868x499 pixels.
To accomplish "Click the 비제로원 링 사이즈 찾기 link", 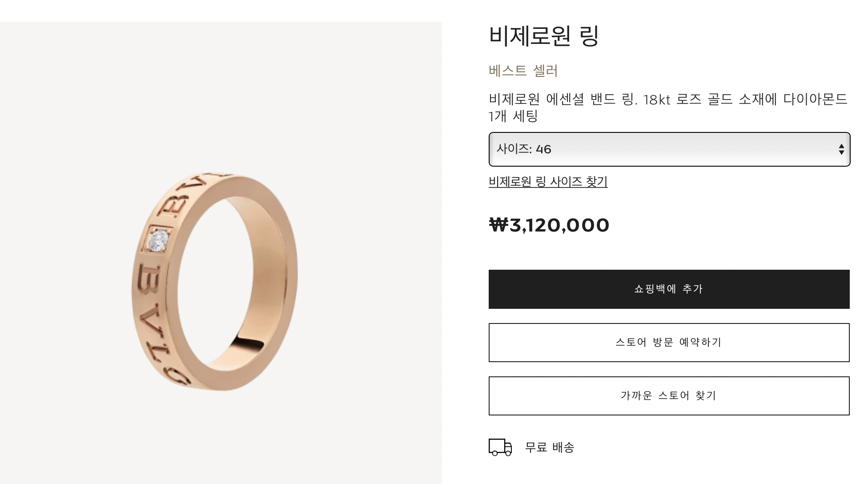I will pos(548,181).
